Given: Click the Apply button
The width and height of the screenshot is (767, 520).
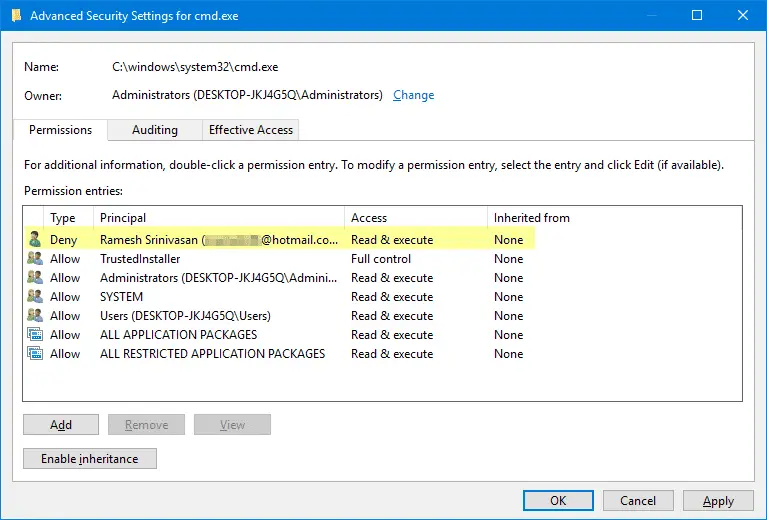Looking at the screenshot, I should [x=718, y=501].
